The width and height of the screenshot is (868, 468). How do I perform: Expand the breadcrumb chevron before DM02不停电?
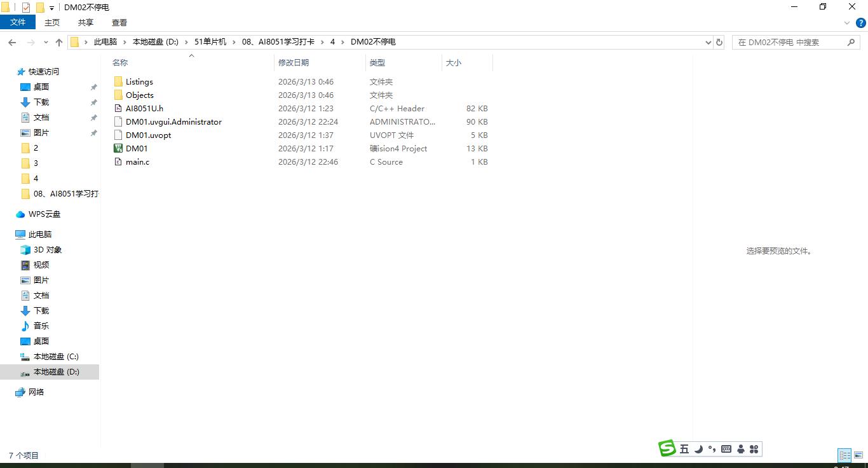click(343, 42)
